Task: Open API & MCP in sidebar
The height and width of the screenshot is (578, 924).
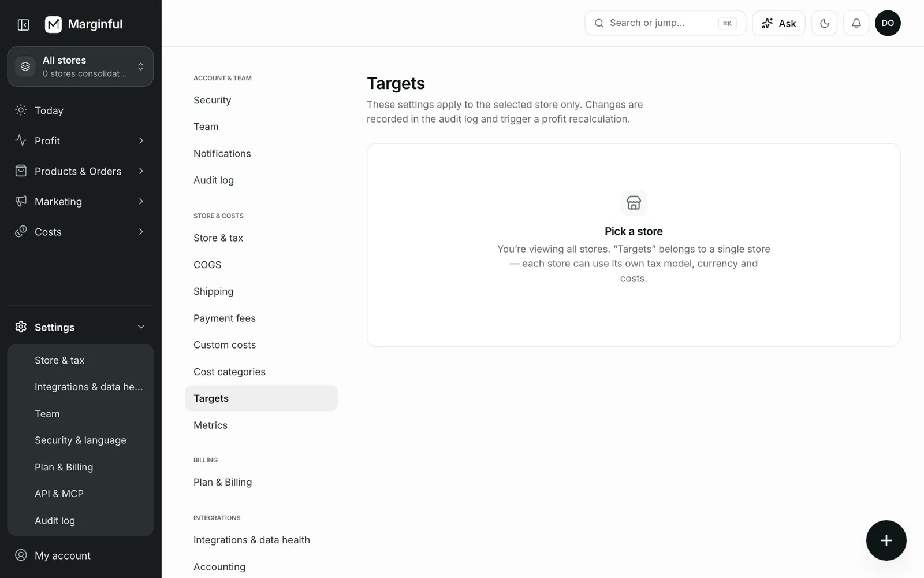Action: tap(80, 494)
